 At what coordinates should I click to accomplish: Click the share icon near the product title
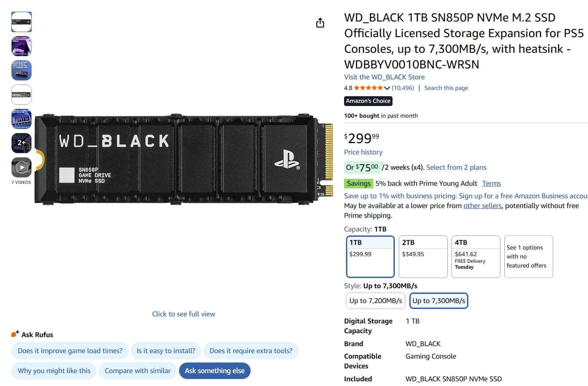tap(320, 23)
